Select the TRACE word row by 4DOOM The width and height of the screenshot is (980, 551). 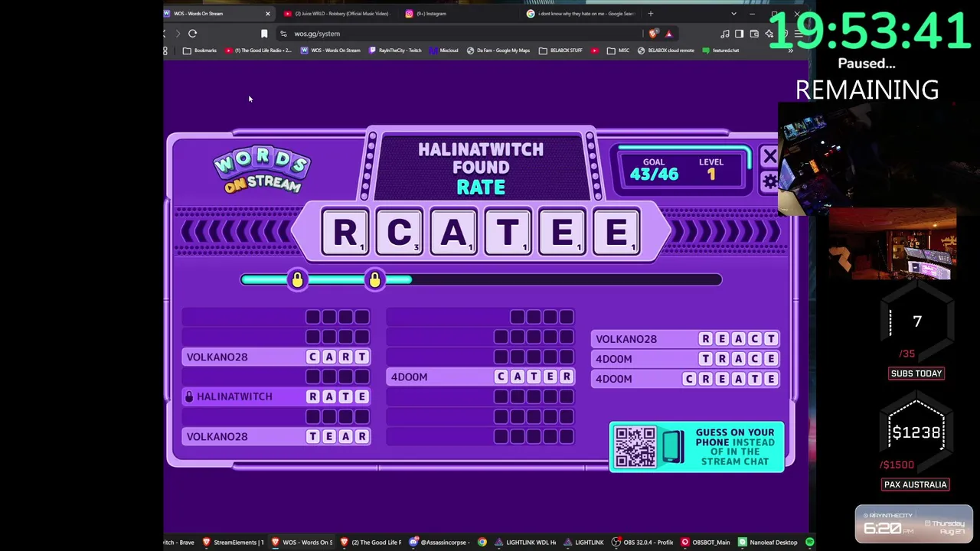point(685,359)
